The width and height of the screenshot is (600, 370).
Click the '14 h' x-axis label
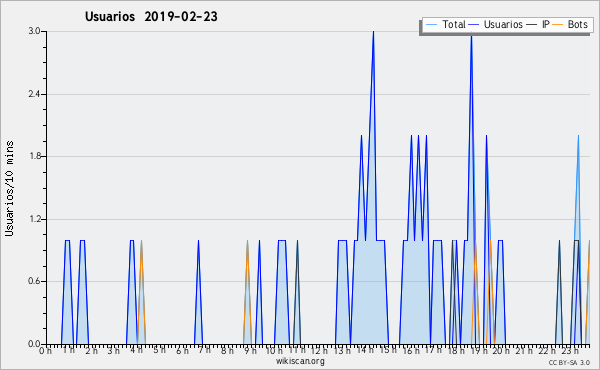364,350
